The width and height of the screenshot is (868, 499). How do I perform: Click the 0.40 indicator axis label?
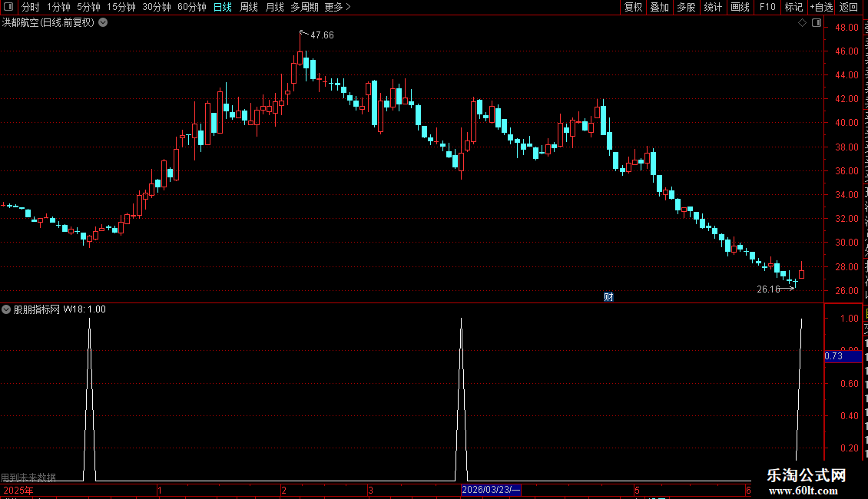coord(849,416)
